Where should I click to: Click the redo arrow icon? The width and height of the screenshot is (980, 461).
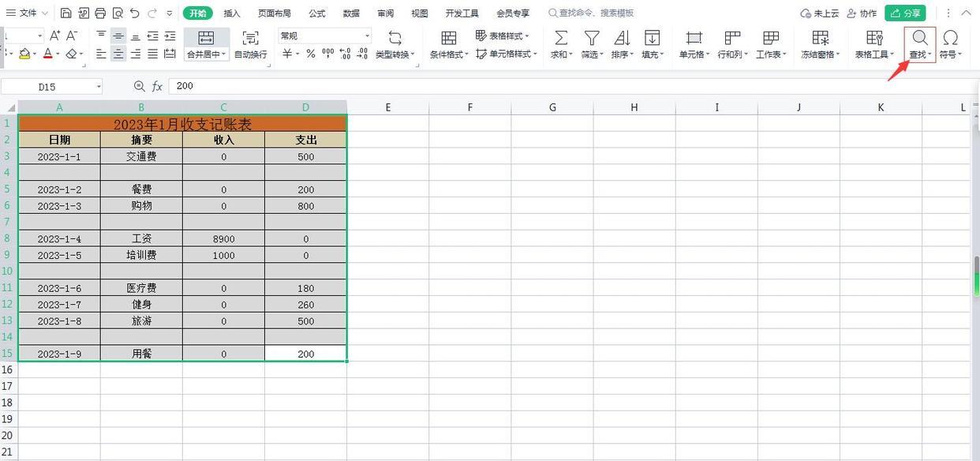pyautogui.click(x=152, y=13)
